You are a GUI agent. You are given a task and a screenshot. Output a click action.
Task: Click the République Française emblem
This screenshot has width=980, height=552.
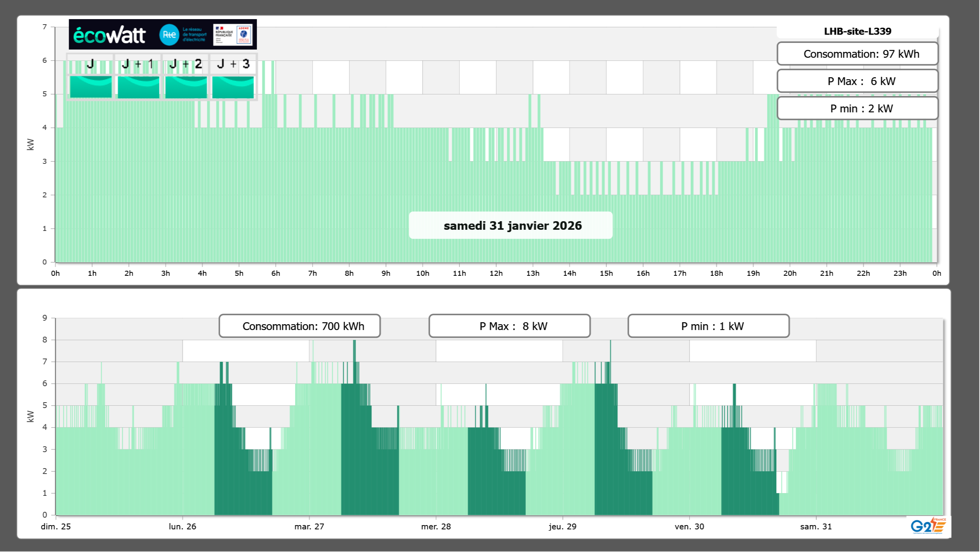click(224, 35)
